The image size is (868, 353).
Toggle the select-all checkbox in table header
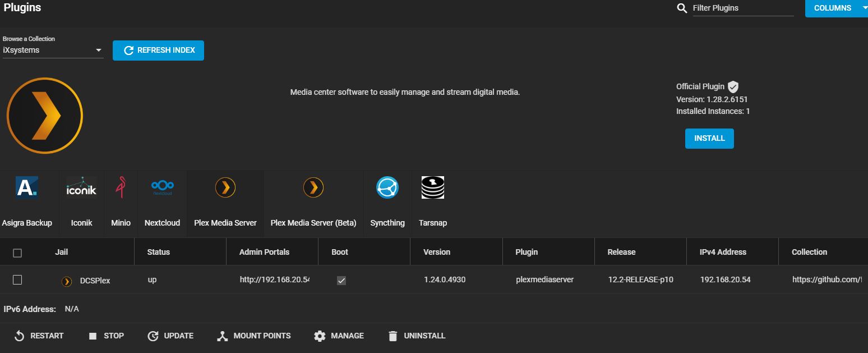coord(17,253)
